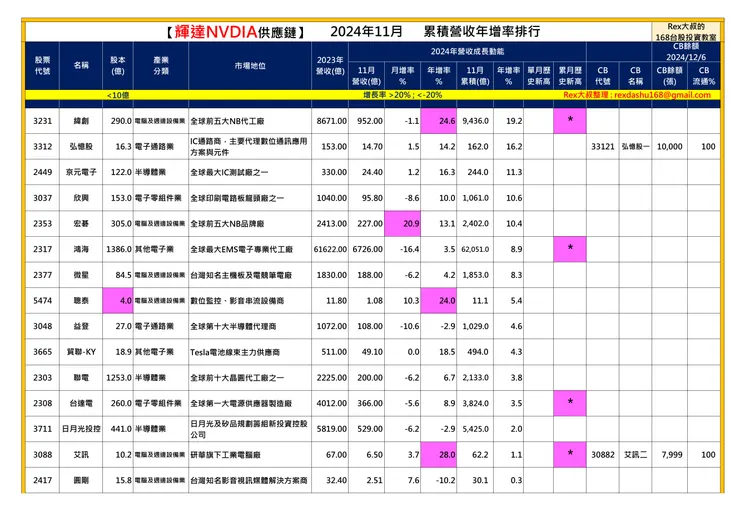Select the monthly growth value -16.4

point(409,249)
